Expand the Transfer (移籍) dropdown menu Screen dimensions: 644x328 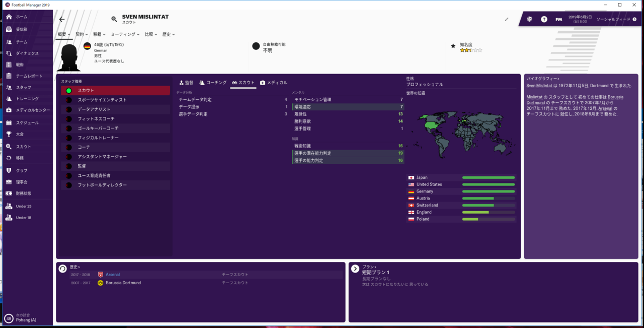[x=99, y=34]
